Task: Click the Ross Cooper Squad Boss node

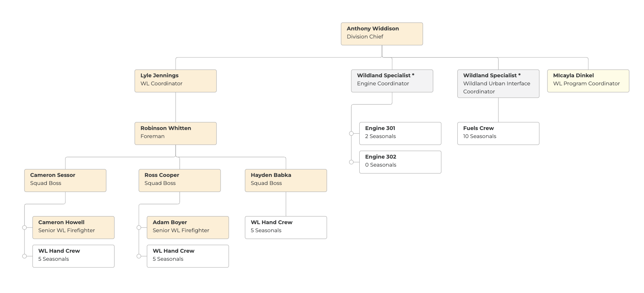Action: pyautogui.click(x=179, y=180)
